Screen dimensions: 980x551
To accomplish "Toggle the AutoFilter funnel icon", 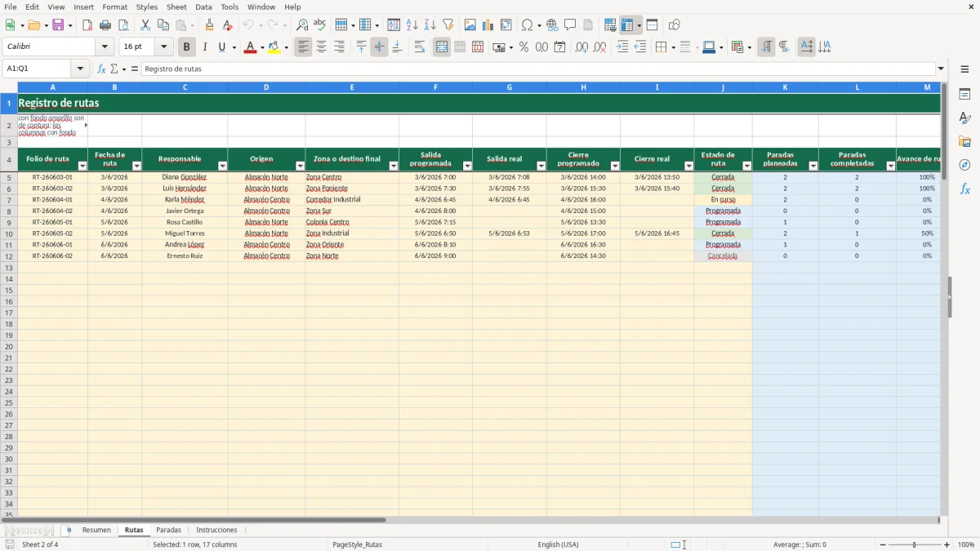I will [448, 25].
